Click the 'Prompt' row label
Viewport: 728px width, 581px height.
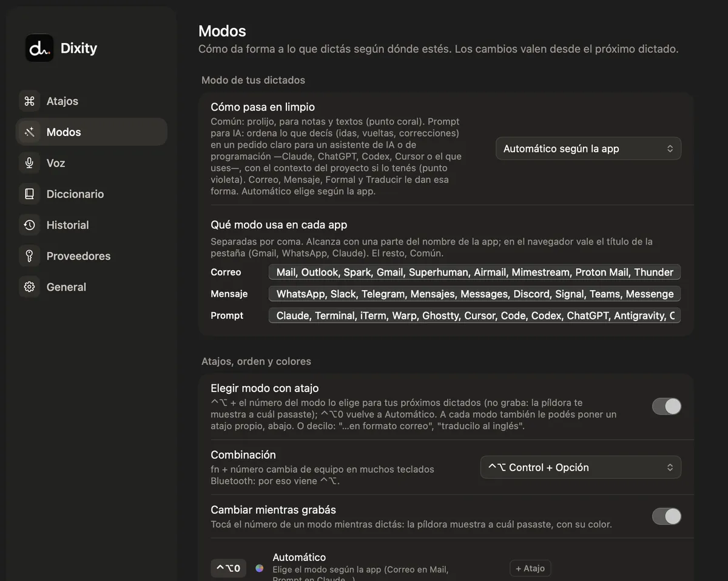(x=227, y=316)
